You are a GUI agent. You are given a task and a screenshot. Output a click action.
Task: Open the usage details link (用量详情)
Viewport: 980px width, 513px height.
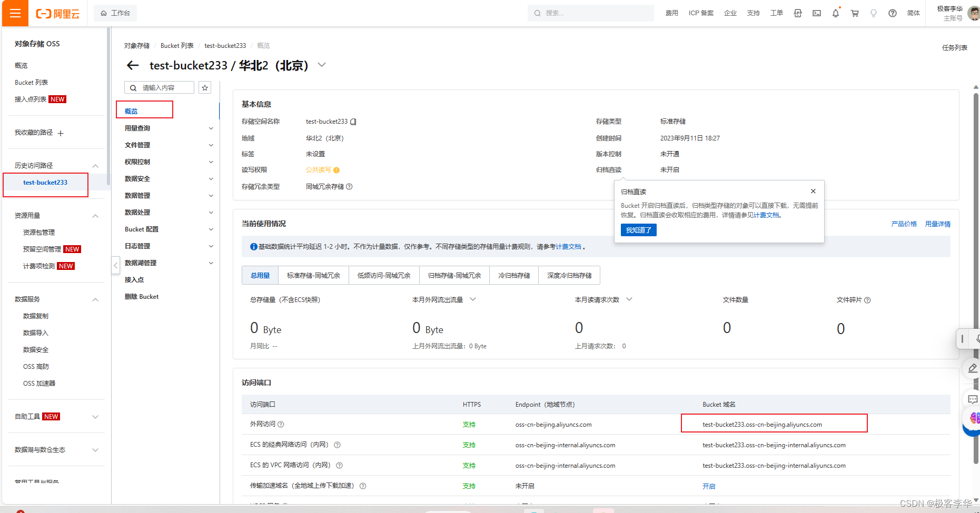click(x=938, y=224)
